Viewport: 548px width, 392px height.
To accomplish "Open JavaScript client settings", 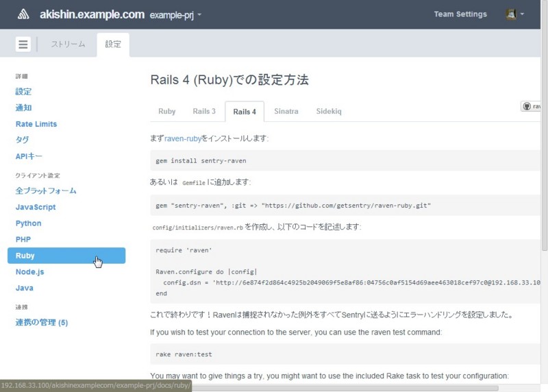I will pyautogui.click(x=36, y=208).
